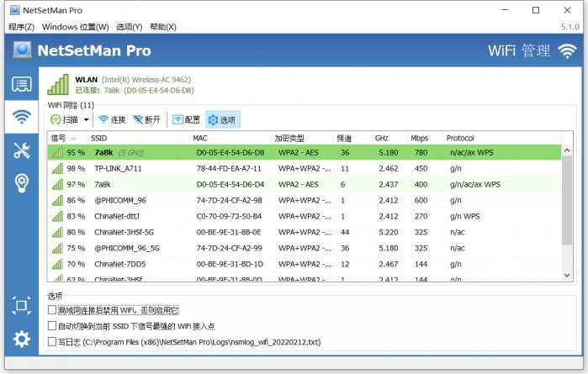
Task: Open WiFi profile configuration
Action: 186,119
